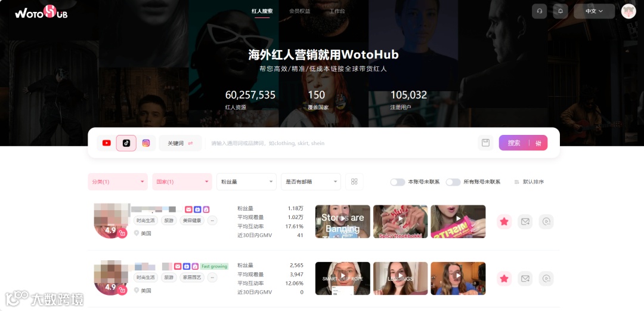This screenshot has width=644, height=311.
Task: Click blue video badge beside 1.18万 creator name
Action: tap(197, 209)
